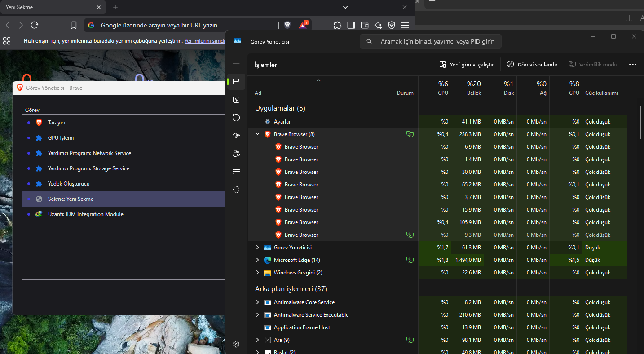Screen dimensions: 644x354
Task: Click Yeni görevi çalıştır button
Action: coord(467,65)
